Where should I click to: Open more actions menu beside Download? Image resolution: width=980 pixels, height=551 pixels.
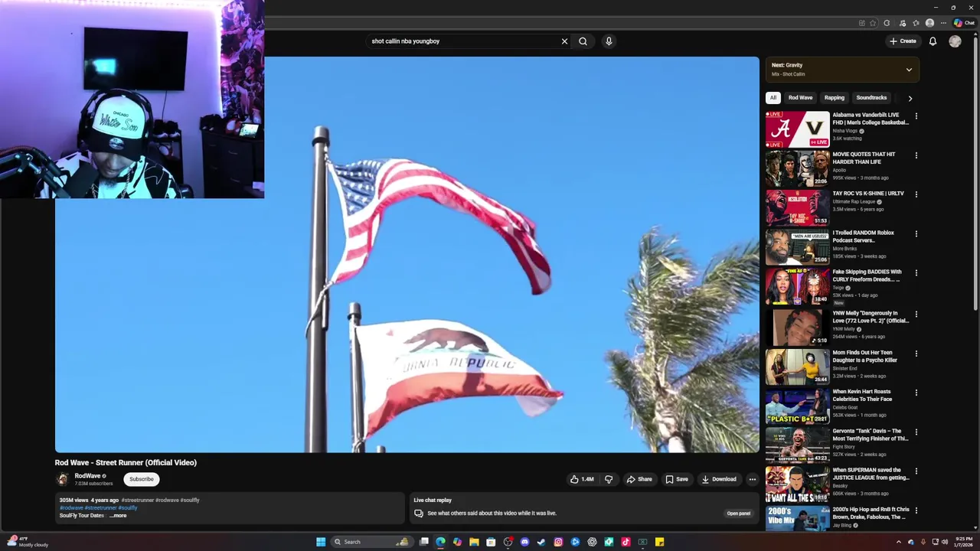tap(752, 479)
